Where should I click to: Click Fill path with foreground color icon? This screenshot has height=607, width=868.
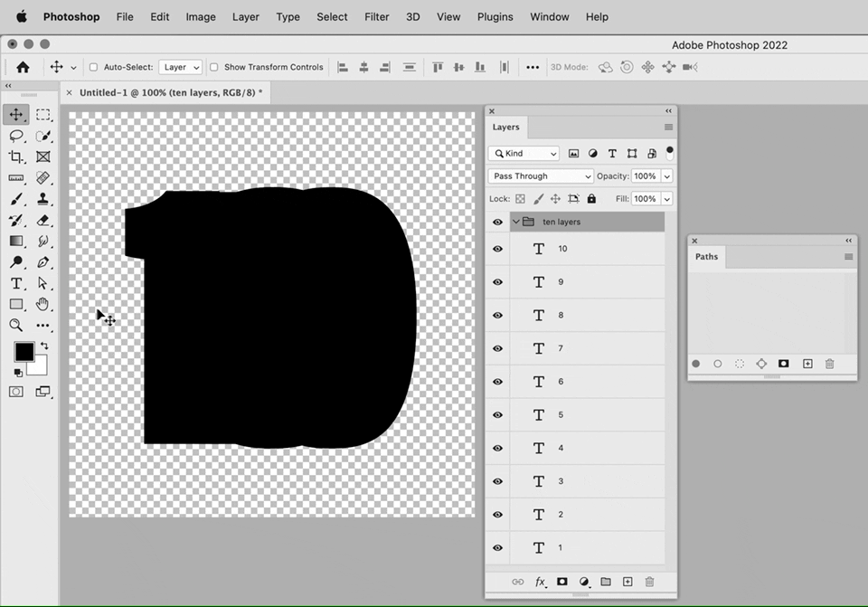pos(696,364)
